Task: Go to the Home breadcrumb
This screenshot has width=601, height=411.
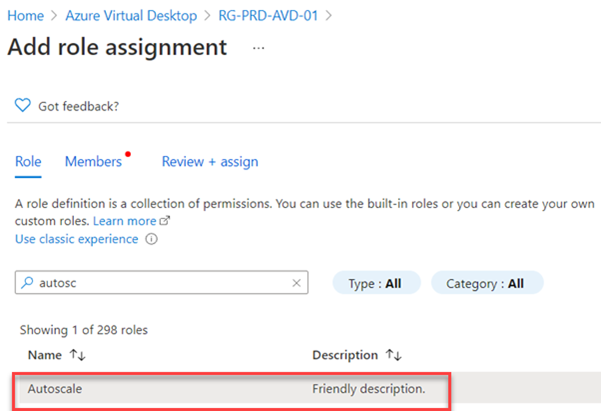Action: 26,16
